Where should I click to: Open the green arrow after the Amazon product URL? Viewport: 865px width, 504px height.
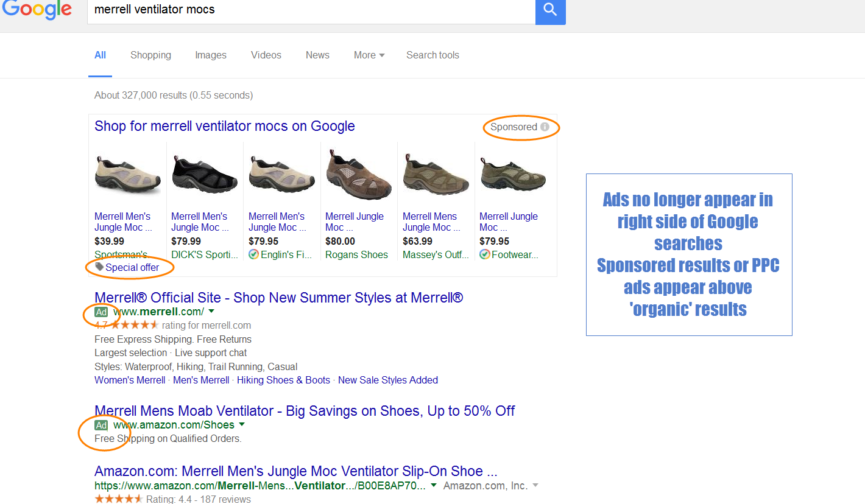click(434, 485)
